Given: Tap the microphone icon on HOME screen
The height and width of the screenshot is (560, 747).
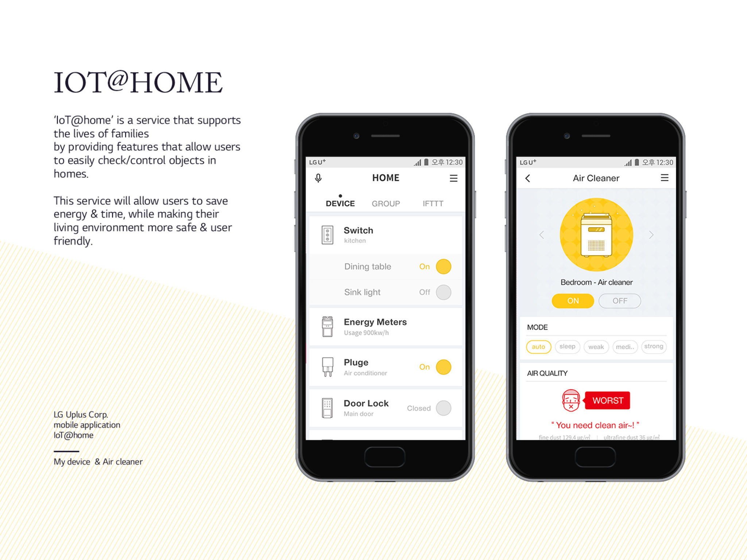Looking at the screenshot, I should point(319,178).
